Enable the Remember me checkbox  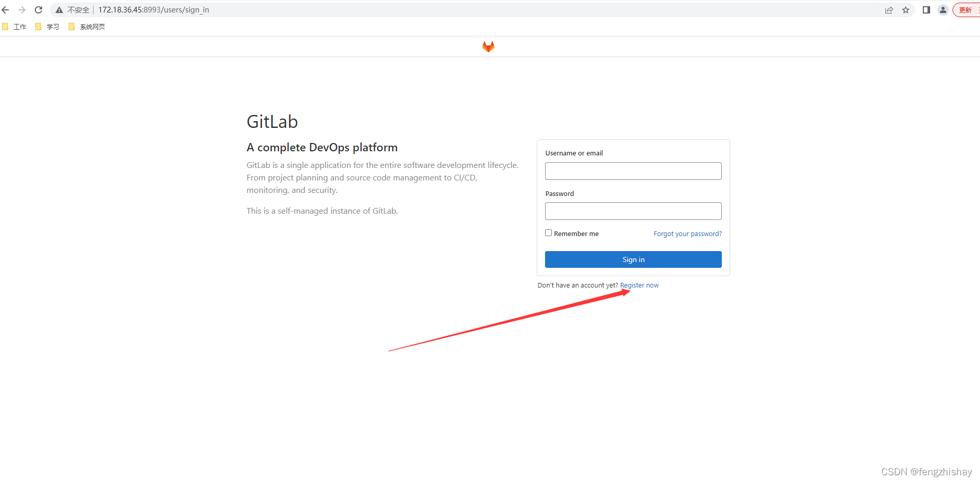pyautogui.click(x=548, y=232)
